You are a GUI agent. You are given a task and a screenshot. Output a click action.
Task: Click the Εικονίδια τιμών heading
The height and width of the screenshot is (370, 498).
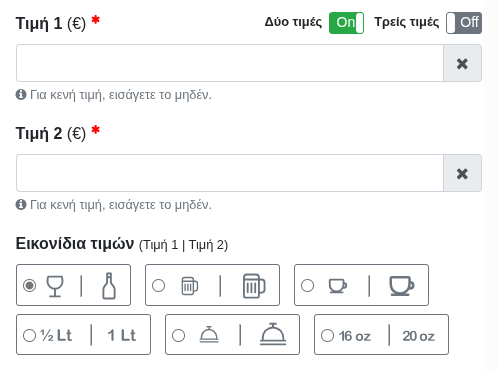(75, 244)
